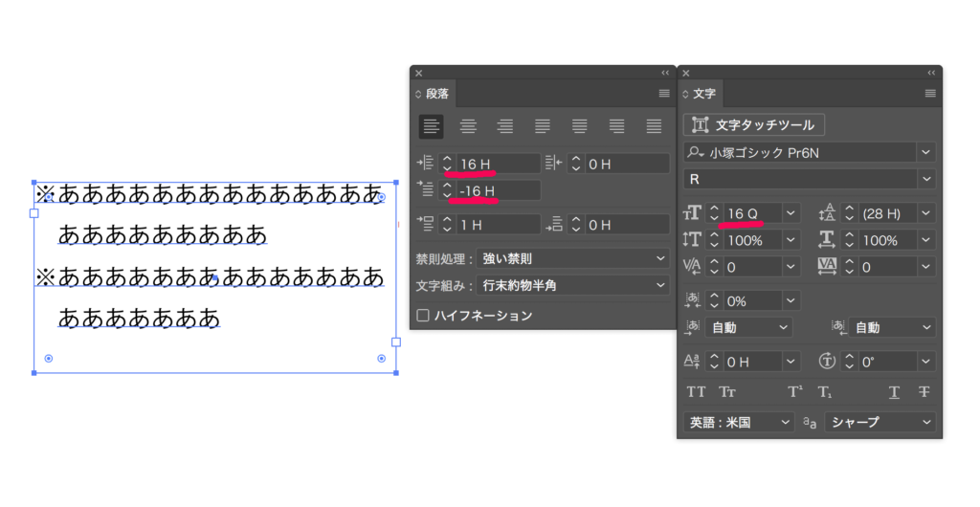Open the 禁則処理 dropdown
The height and width of the screenshot is (507, 980).
click(572, 259)
